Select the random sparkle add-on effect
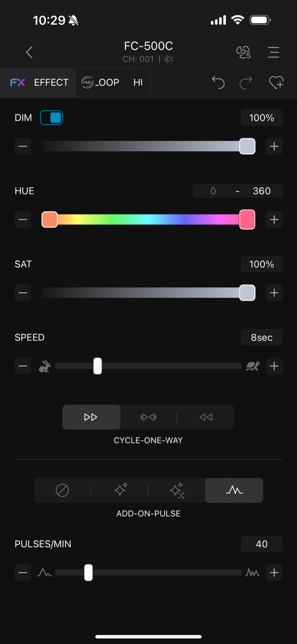The image size is (297, 644). click(x=177, y=490)
